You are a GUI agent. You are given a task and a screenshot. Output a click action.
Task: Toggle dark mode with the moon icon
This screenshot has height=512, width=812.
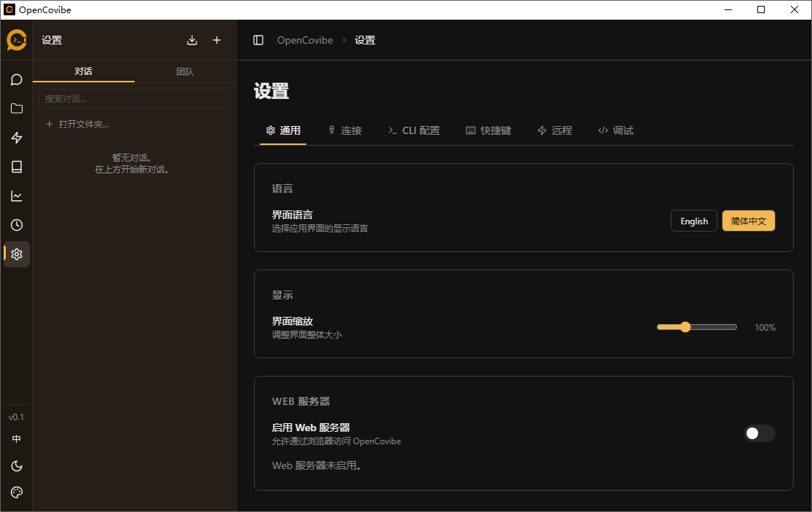coord(16,466)
